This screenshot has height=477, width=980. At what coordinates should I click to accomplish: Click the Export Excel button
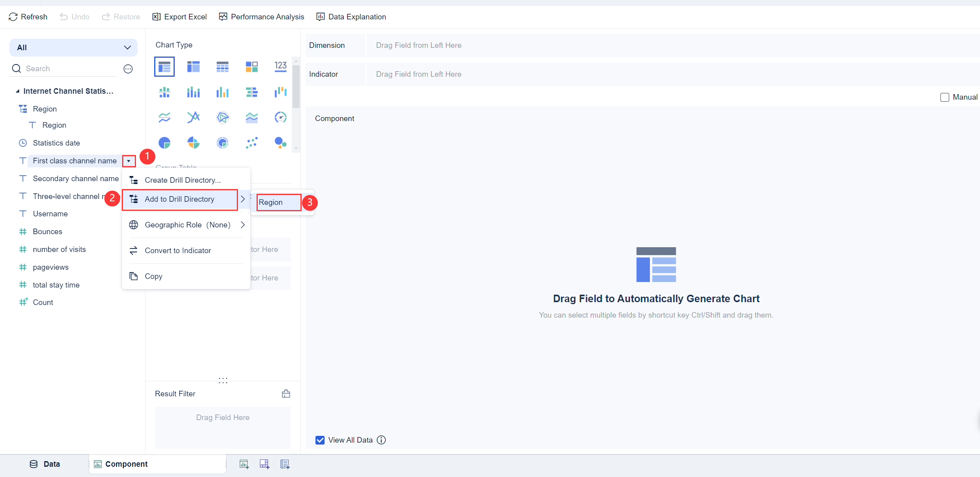point(180,17)
